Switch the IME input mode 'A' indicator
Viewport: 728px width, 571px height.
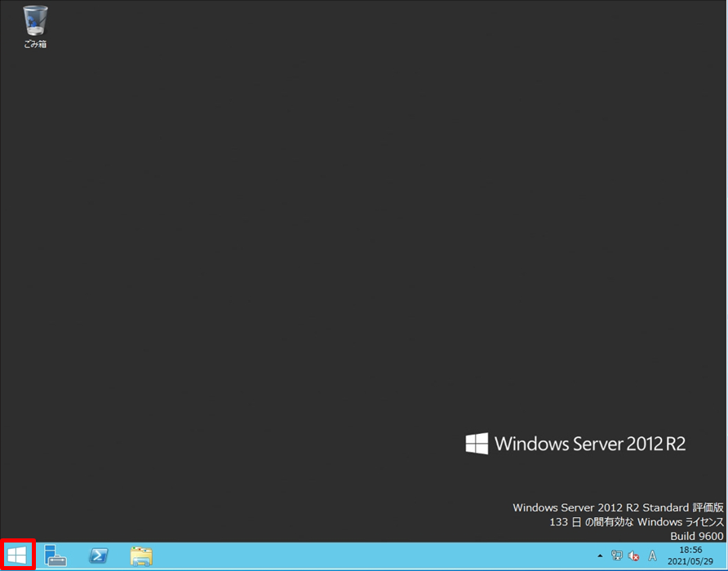652,556
